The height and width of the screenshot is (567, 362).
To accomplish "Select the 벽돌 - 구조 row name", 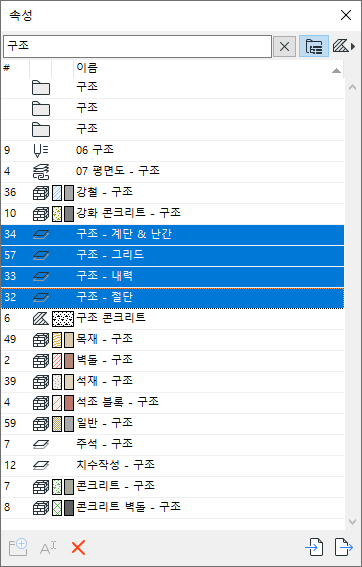I will tap(104, 360).
